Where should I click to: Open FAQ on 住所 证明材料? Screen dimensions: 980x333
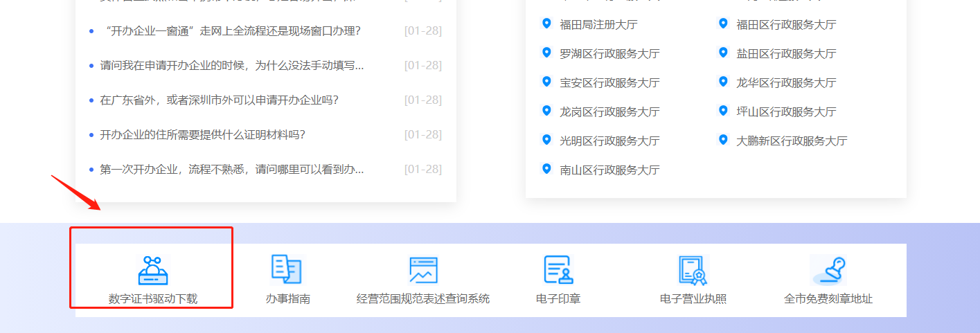point(202,135)
